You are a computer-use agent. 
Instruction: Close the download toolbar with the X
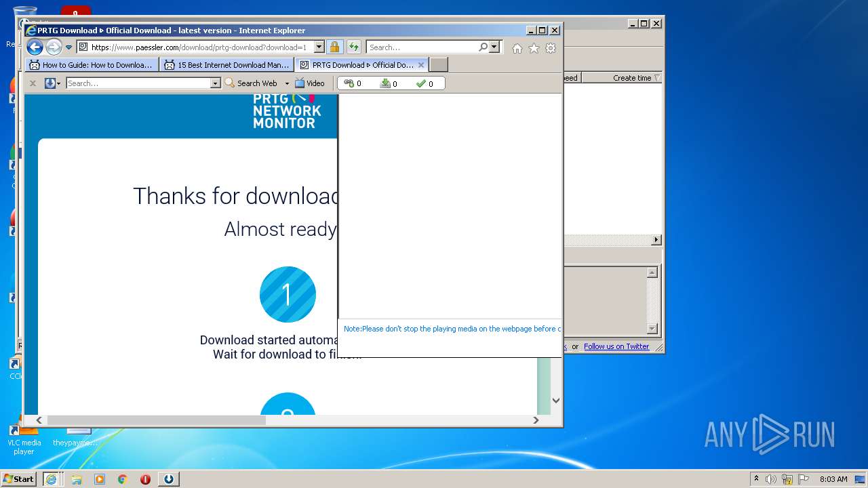point(33,83)
